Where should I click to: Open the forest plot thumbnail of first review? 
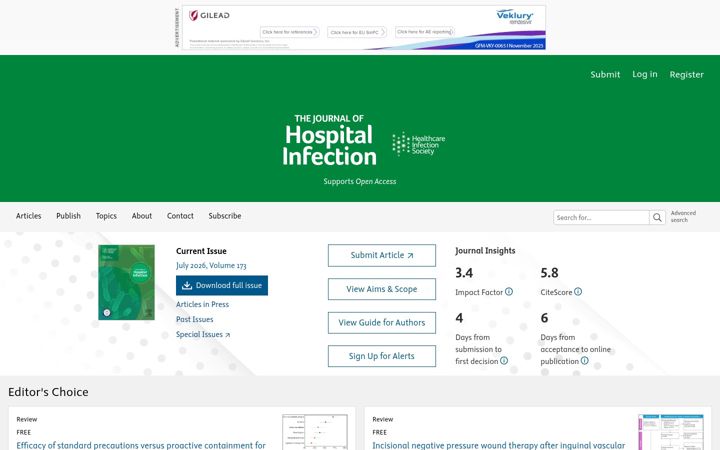click(x=315, y=432)
